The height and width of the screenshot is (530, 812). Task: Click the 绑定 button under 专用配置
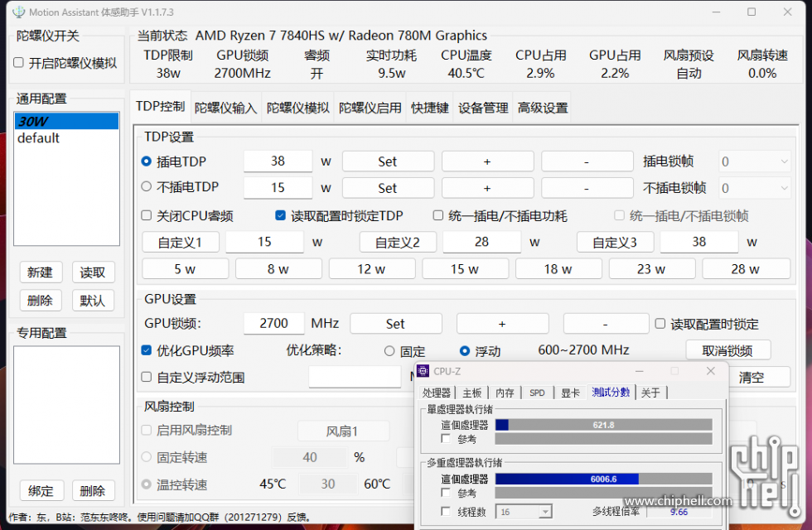pyautogui.click(x=41, y=490)
